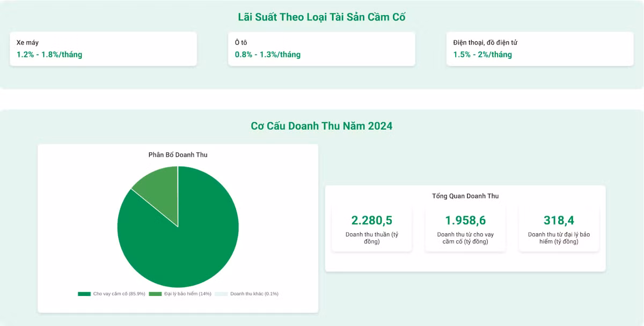Toggle the 'Cho vay cầm cố (85.9%)' legend label
Image resolution: width=644 pixels, height=326 pixels.
[119, 294]
